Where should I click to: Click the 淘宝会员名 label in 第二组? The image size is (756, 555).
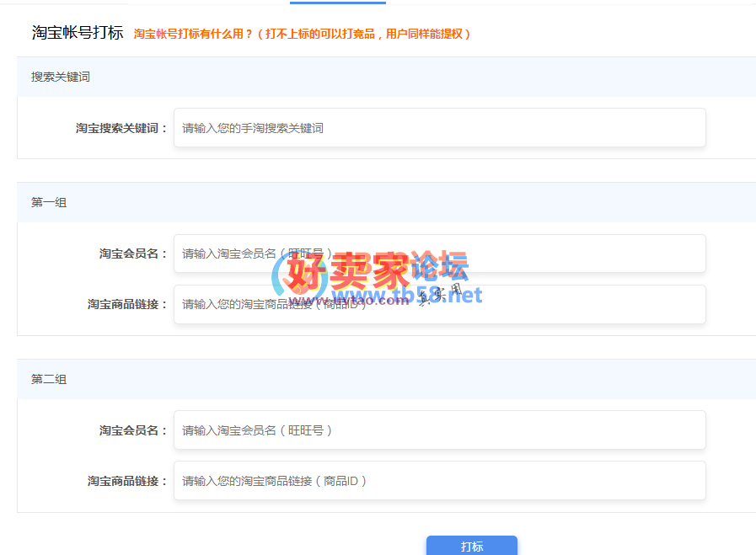(133, 430)
